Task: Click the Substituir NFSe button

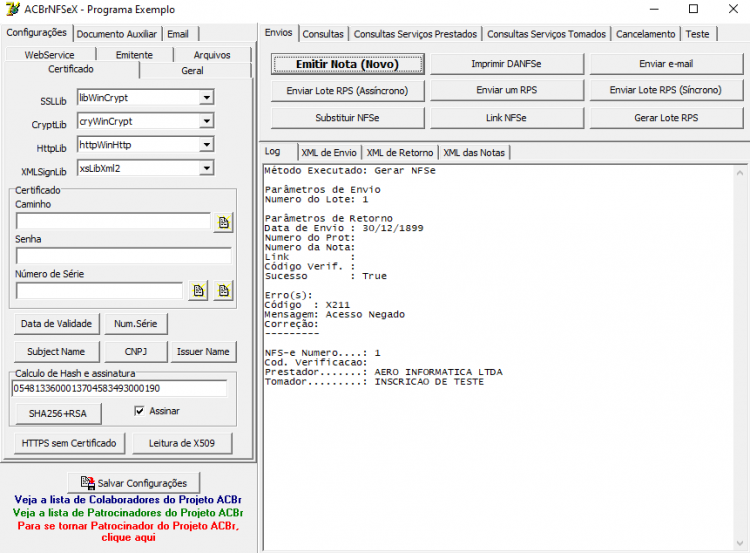Action: pyautogui.click(x=347, y=118)
